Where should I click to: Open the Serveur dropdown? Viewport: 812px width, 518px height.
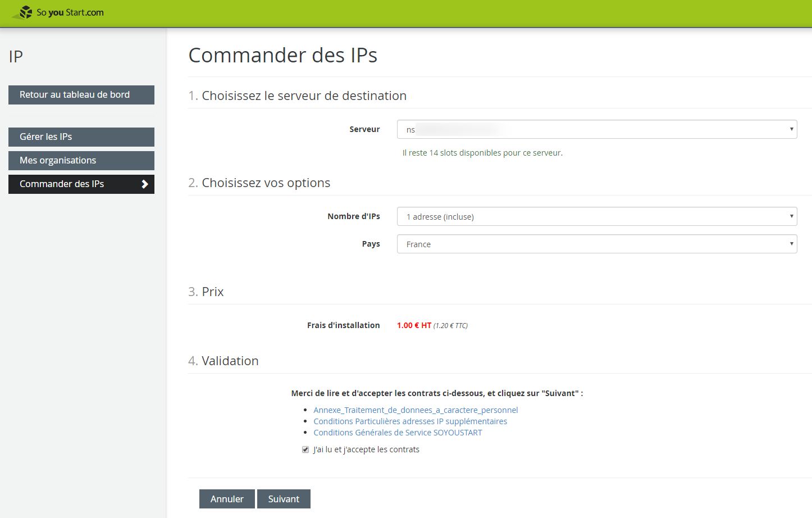(596, 130)
